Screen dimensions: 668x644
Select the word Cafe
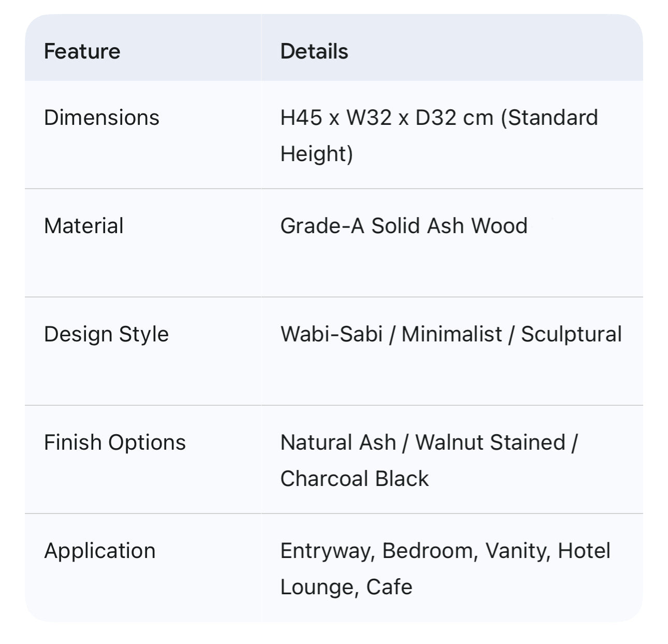(389, 587)
